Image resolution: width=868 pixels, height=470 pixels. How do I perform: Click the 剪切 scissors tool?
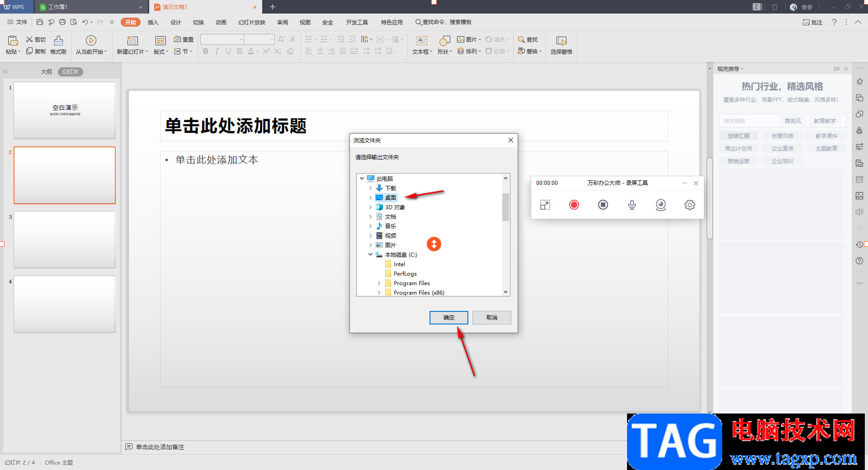tap(36, 40)
